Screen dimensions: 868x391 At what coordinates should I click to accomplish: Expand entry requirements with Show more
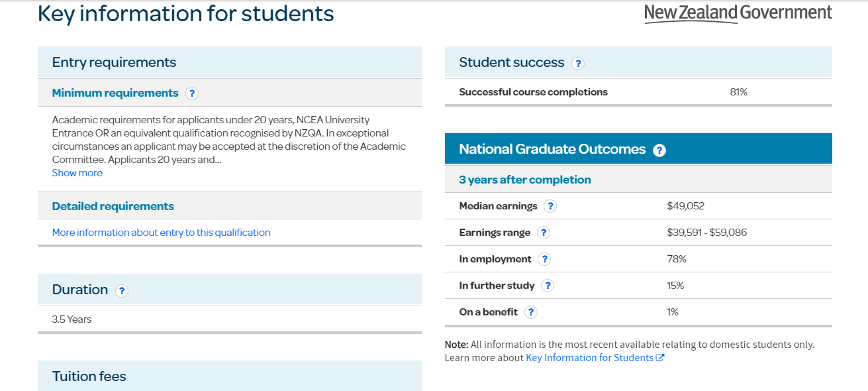[77, 173]
